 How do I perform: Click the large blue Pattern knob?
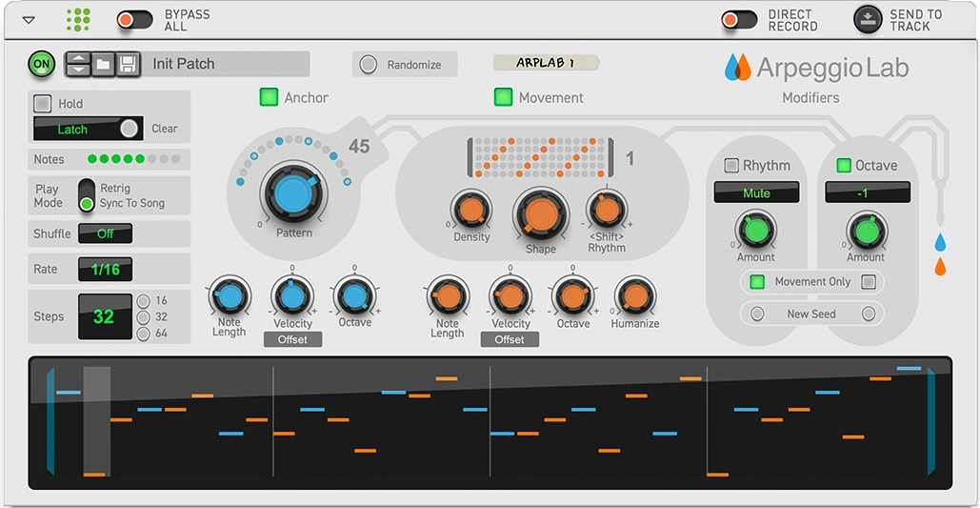[293, 193]
